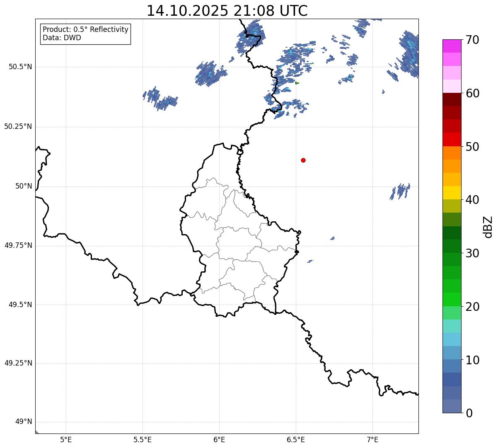Click the radar echo patch near 50.35°N 5.6°E
Viewport: 498px width, 448px height.
[x=160, y=99]
